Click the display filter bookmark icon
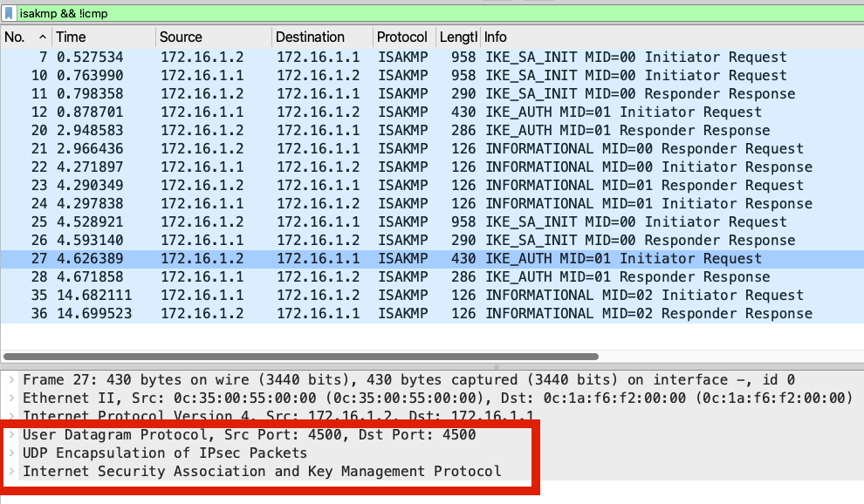864x504 pixels. click(9, 13)
